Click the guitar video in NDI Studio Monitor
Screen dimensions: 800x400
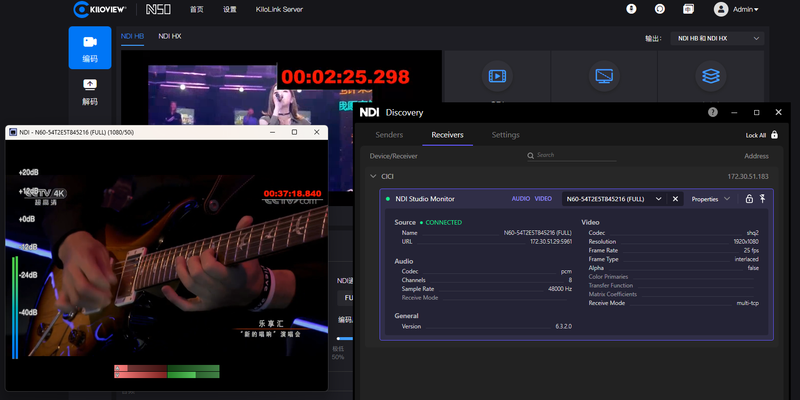point(166,265)
